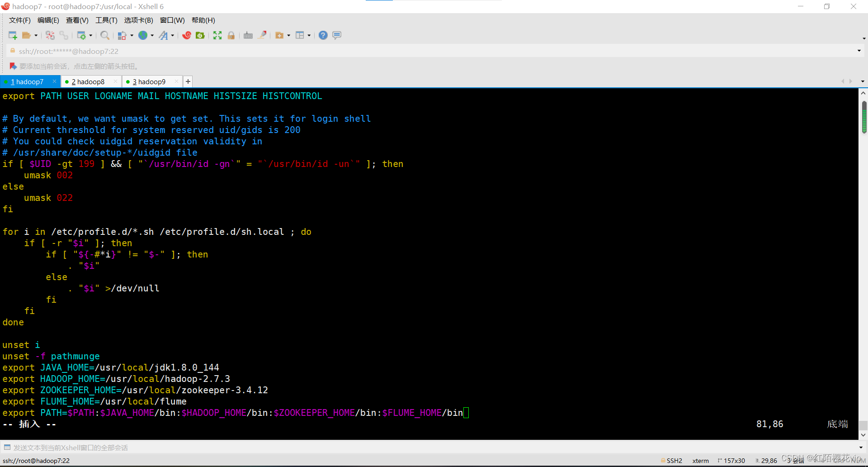Click the highlighter pen icon

(x=262, y=35)
